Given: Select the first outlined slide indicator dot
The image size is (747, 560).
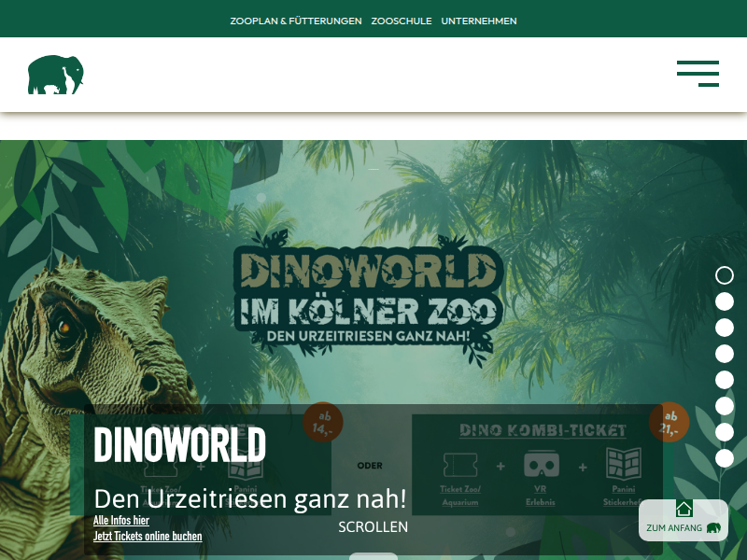Looking at the screenshot, I should coord(725,275).
